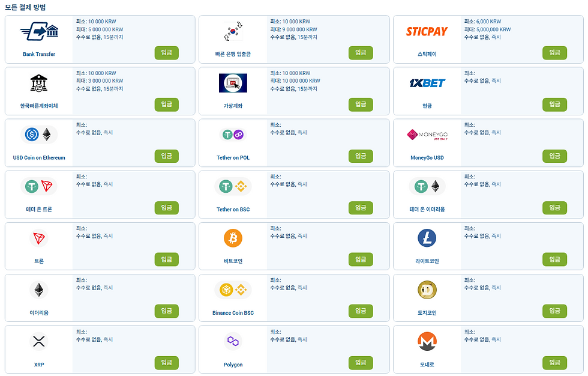Select the MoneyGo USD logo
The width and height of the screenshot is (588, 376).
pyautogui.click(x=427, y=135)
